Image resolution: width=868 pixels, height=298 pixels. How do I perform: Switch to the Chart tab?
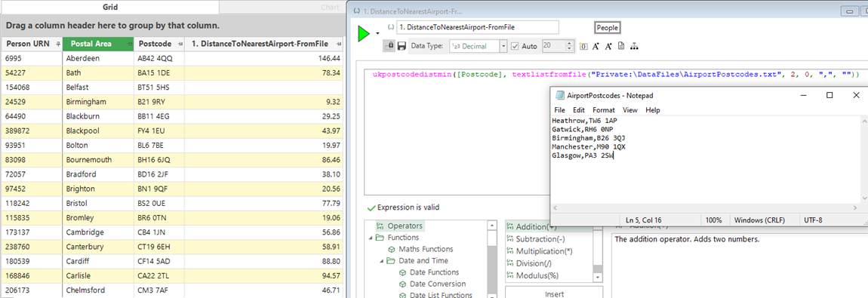330,8
